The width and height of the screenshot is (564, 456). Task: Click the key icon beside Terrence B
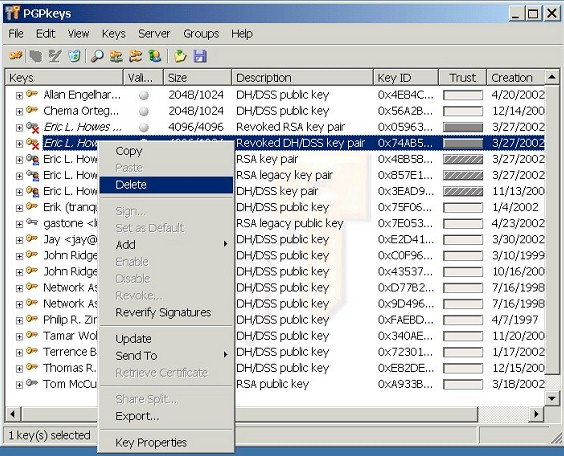click(x=32, y=351)
